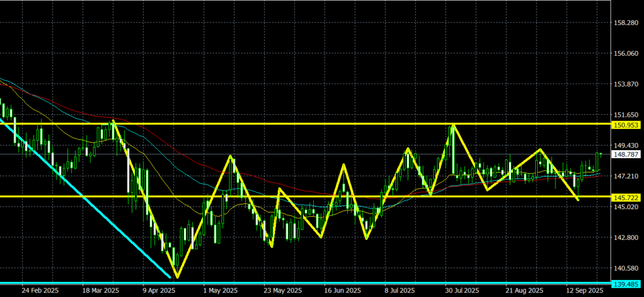Select the upper yellow horizontal resistance line
644x297 pixels.
tap(314, 124)
